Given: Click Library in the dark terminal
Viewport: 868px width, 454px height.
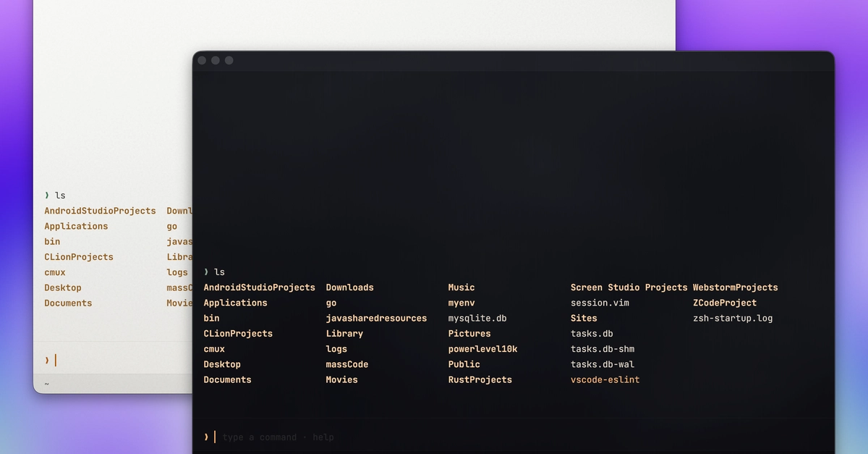Looking at the screenshot, I should pyautogui.click(x=344, y=334).
